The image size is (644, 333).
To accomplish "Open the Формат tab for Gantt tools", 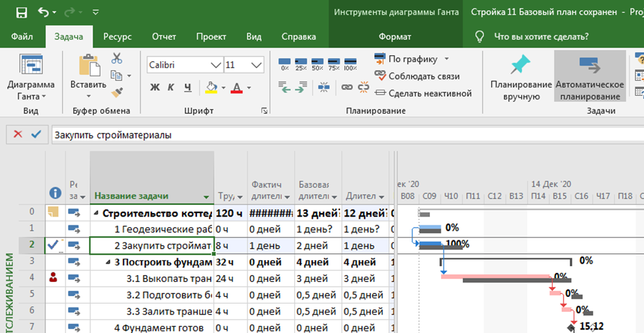I will (395, 37).
